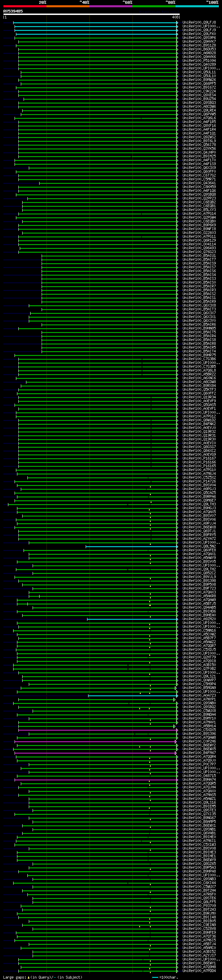Select the UniRef100_Q9SNB3 label
Image resolution: width=222 pixels, height=980 pixels.
coord(199,879)
